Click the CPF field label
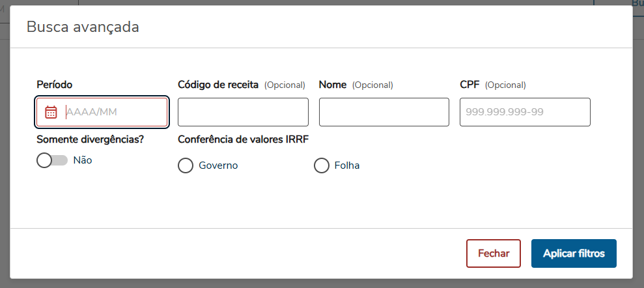Image resolution: width=644 pixels, height=288 pixels. (469, 85)
